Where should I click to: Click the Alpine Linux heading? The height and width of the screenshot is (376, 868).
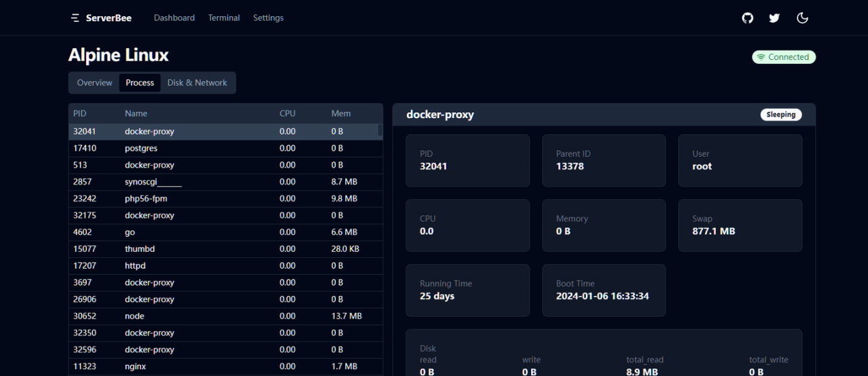pos(119,55)
